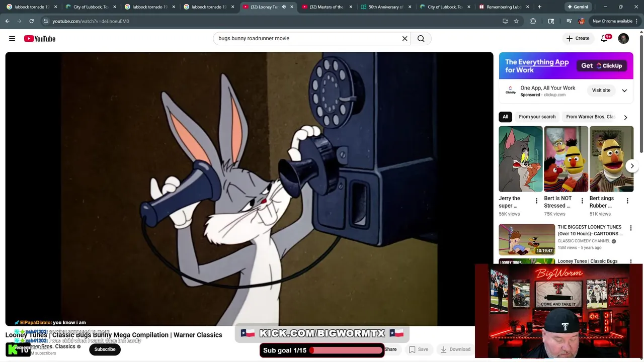644x362 pixels.
Task: Click Visit site on the ClickUp ad
Action: pos(601,90)
